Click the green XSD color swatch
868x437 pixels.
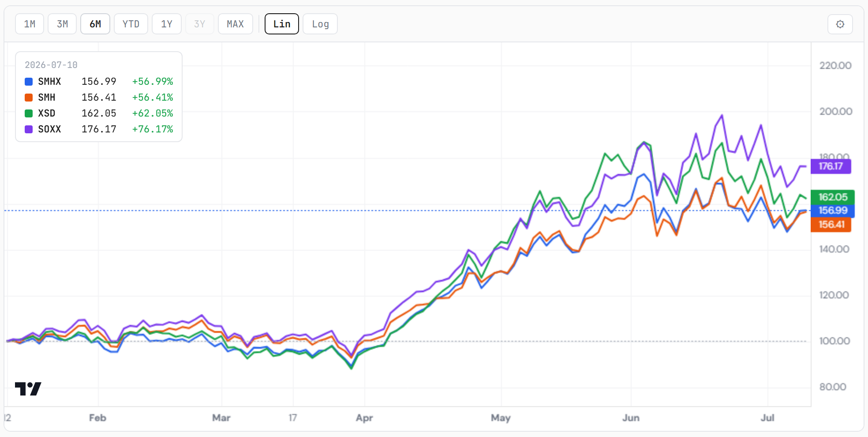[29, 113]
